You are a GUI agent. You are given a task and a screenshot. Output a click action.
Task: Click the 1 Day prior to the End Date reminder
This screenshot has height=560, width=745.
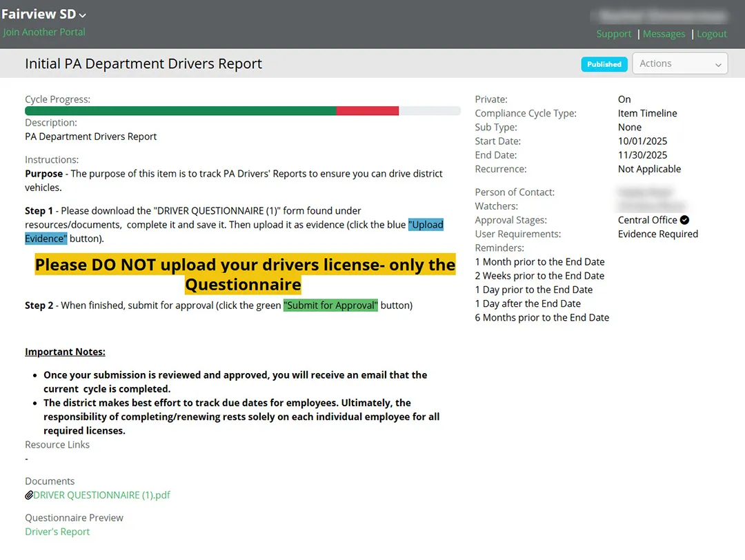click(x=533, y=289)
